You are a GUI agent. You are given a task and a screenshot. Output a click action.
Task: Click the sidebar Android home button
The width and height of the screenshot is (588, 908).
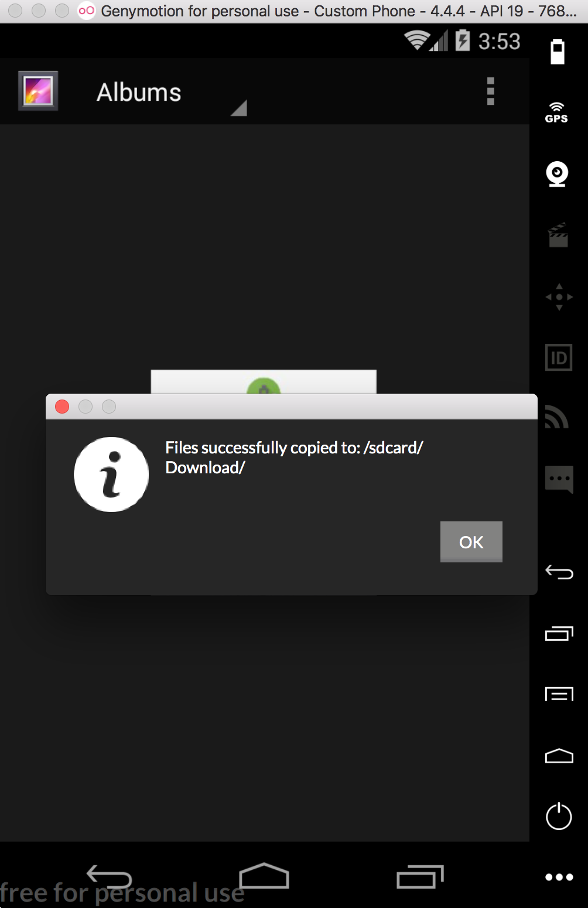pyautogui.click(x=559, y=756)
